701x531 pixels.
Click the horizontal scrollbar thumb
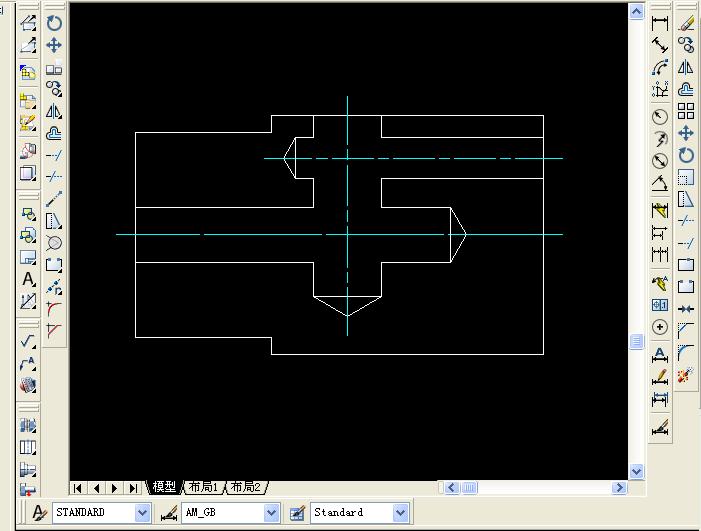pyautogui.click(x=469, y=487)
